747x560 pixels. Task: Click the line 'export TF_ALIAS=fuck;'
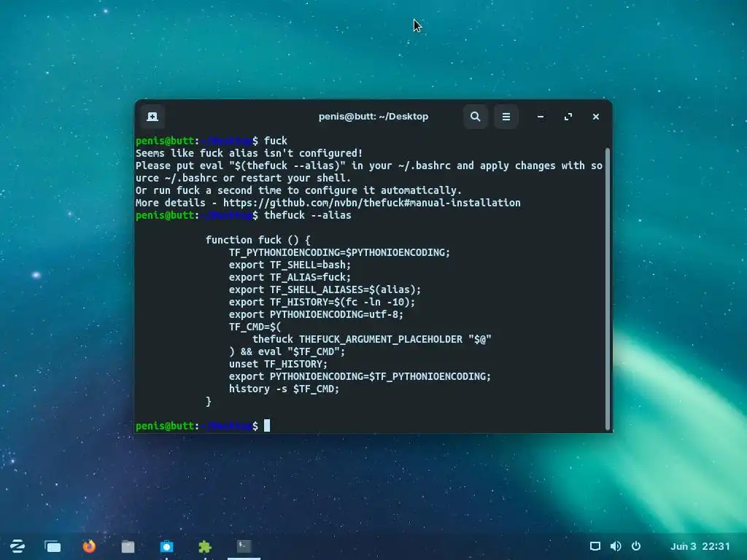[290, 277]
